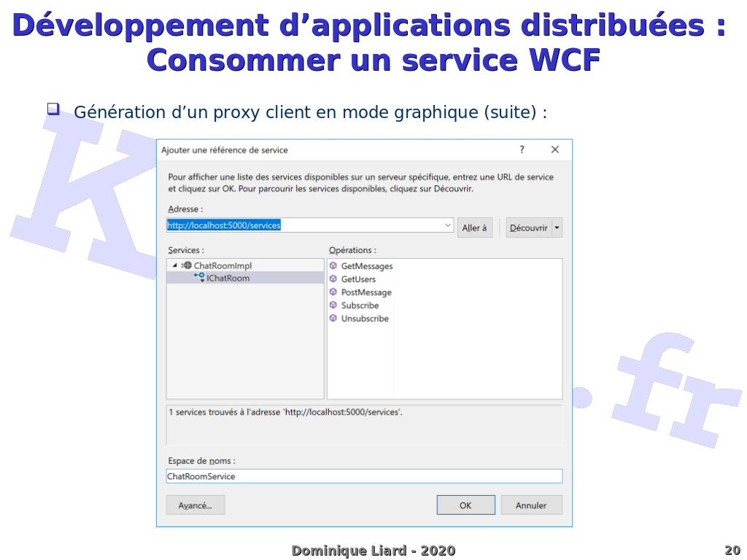The image size is (747, 560).
Task: Open the Avancé... settings button
Action: pyautogui.click(x=196, y=505)
